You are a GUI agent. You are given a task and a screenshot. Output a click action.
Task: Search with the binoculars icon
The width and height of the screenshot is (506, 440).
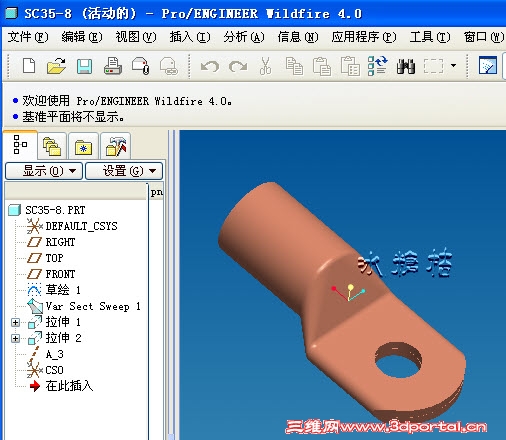click(406, 66)
